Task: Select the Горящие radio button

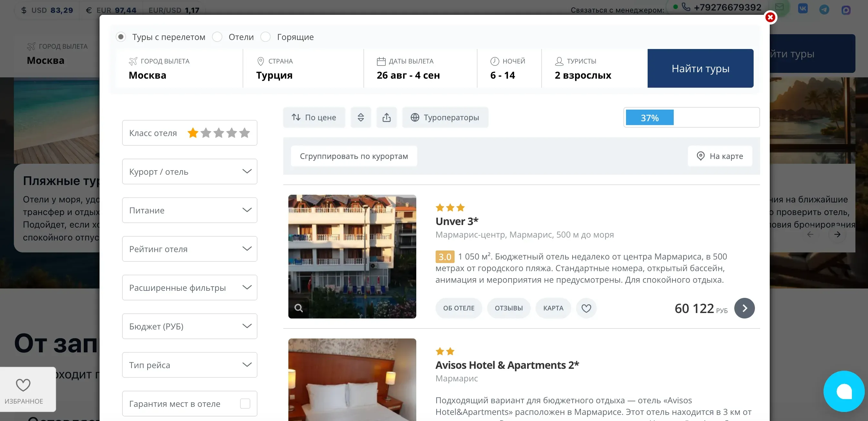Action: pyautogui.click(x=265, y=37)
